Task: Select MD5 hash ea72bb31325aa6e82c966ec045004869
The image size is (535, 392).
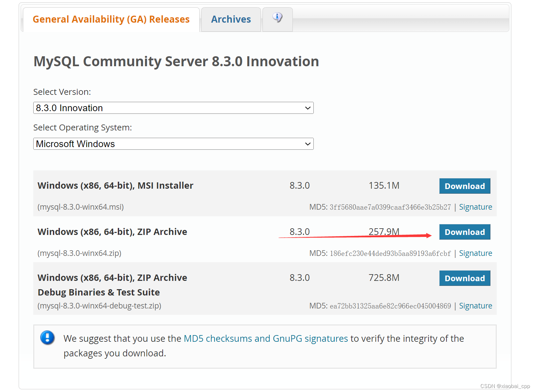Action: tap(390, 306)
